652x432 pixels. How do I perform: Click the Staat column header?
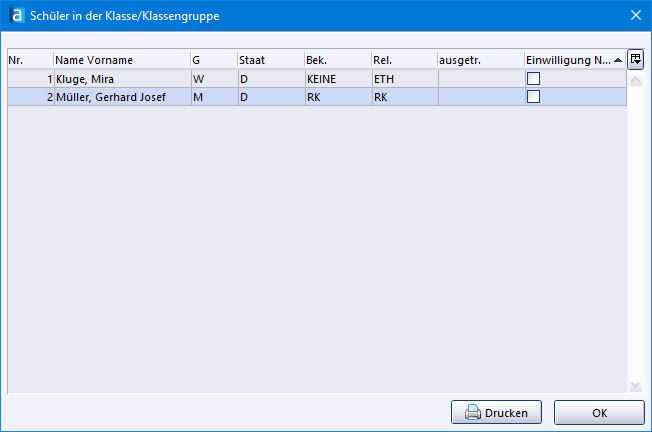[269, 60]
